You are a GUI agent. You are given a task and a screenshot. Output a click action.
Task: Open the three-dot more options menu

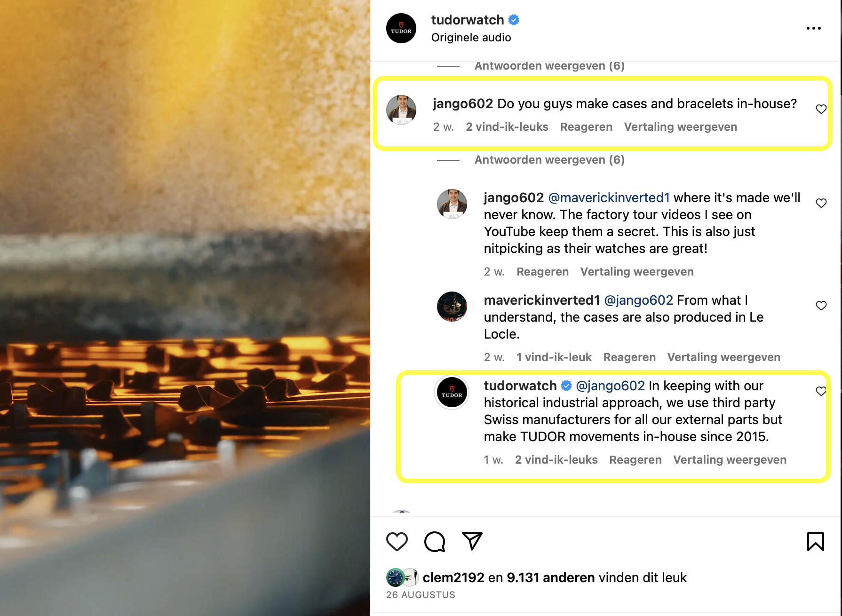(813, 28)
